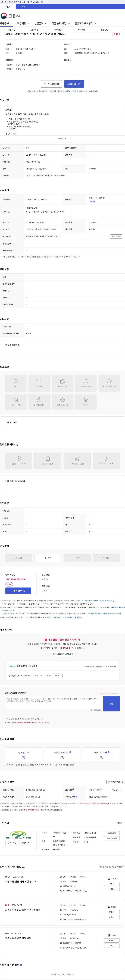Click info icon next to 인증기관

[x=73, y=789]
